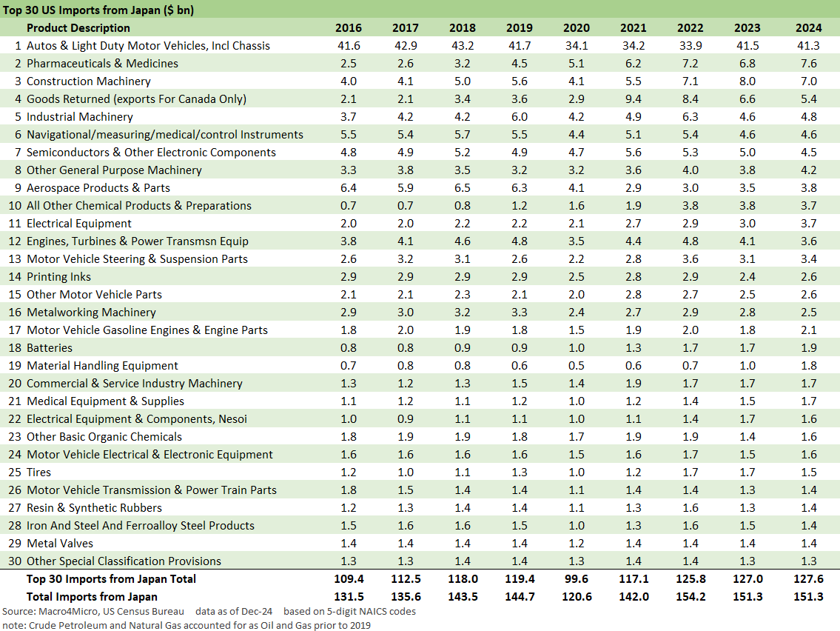Select the 2017 column header
The width and height of the screenshot is (840, 631).
click(405, 28)
